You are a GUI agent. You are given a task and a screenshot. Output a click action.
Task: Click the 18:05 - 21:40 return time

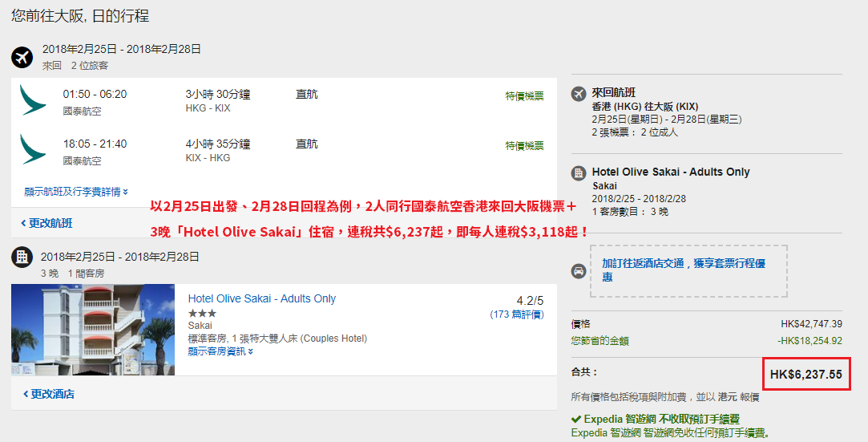(95, 144)
